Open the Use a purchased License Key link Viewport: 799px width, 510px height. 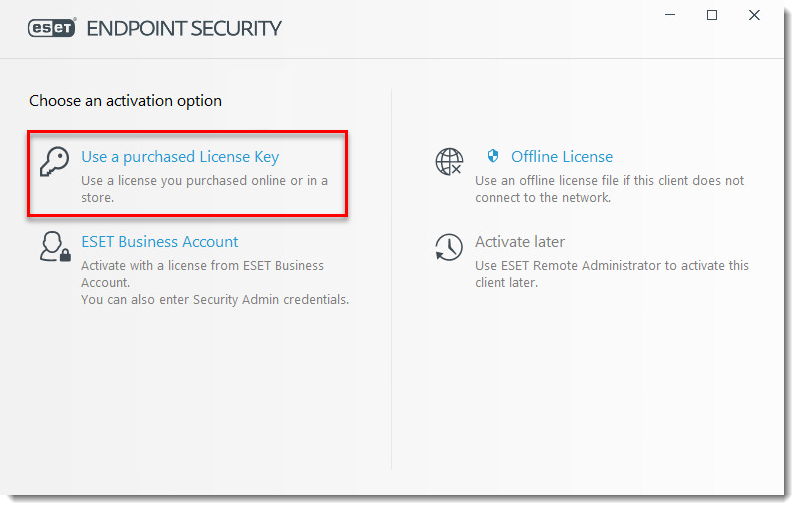(x=180, y=157)
